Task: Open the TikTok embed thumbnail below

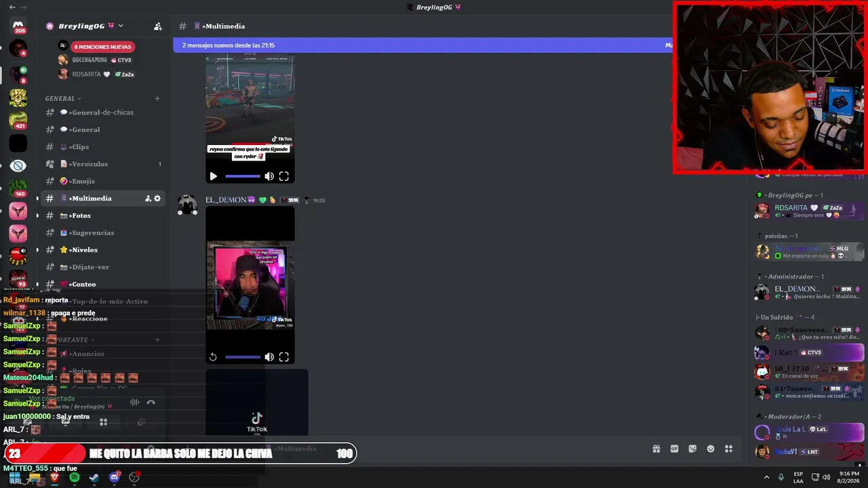Action: 257,403
